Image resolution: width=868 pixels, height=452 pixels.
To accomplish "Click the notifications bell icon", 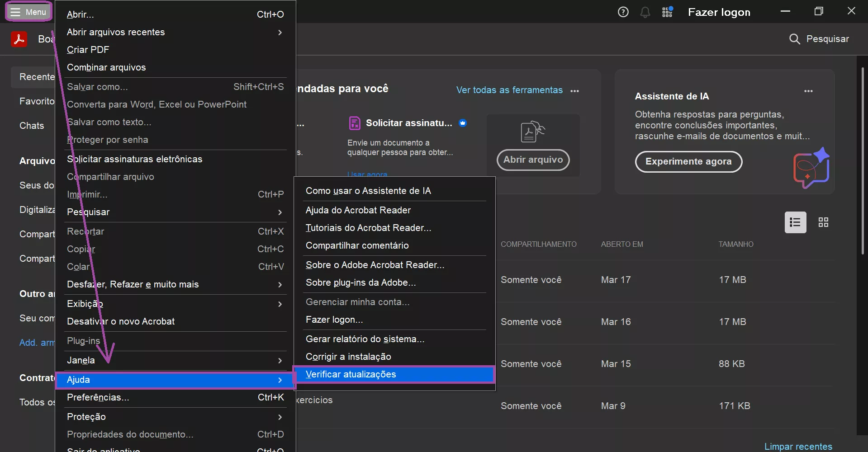I will click(645, 12).
